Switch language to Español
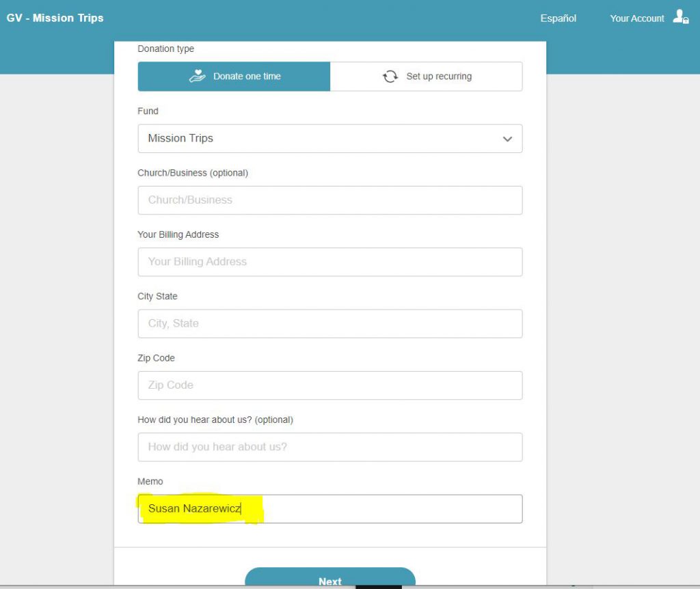This screenshot has width=700, height=589. [558, 18]
